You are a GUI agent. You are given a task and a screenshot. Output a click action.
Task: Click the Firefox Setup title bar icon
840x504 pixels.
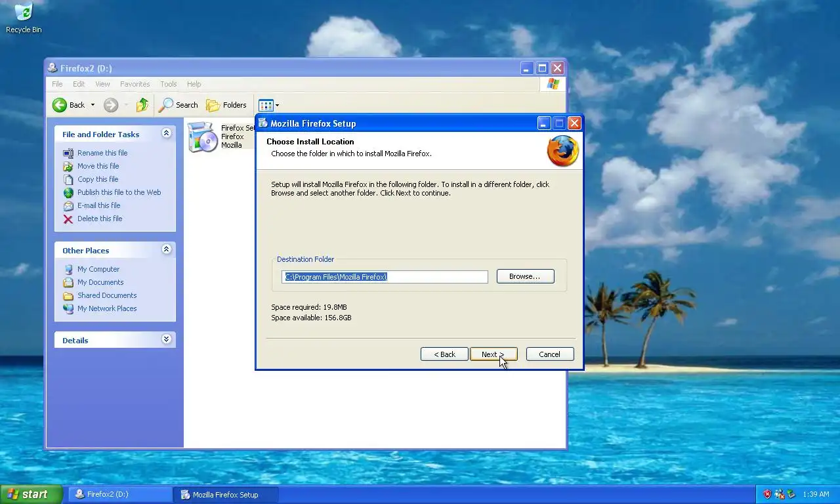pos(263,123)
